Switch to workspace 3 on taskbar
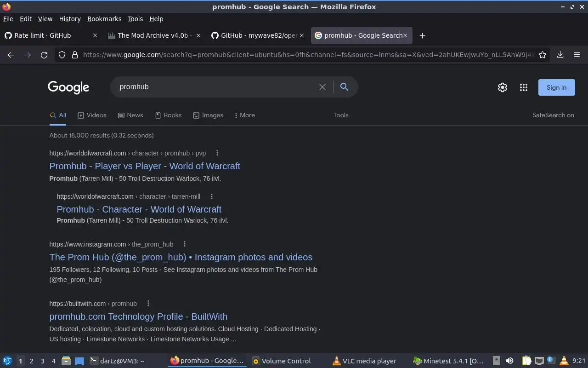Image resolution: width=588 pixels, height=368 pixels. (42, 361)
